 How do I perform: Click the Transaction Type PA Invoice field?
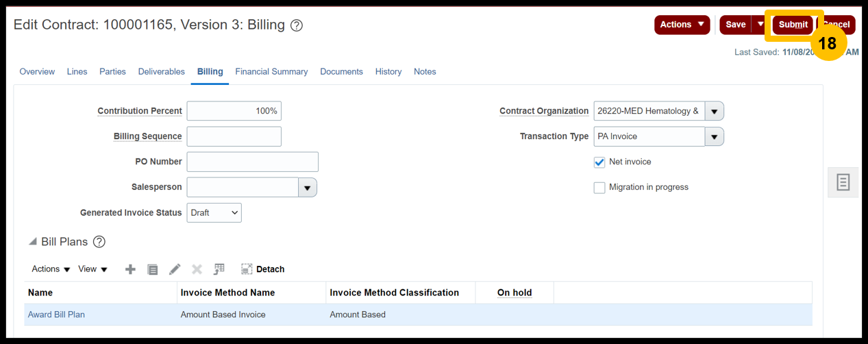point(649,137)
